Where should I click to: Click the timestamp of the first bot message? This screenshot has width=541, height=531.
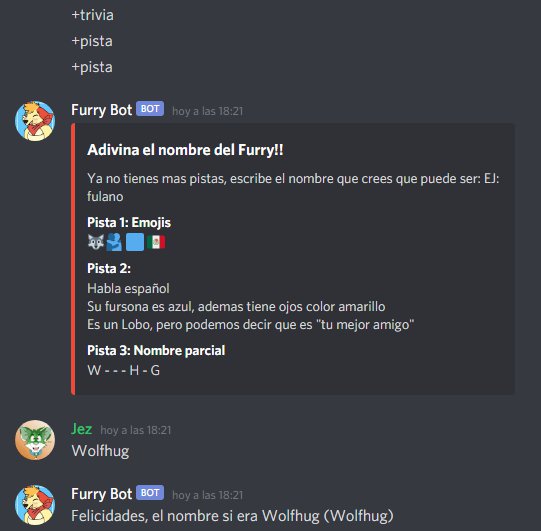coord(208,111)
